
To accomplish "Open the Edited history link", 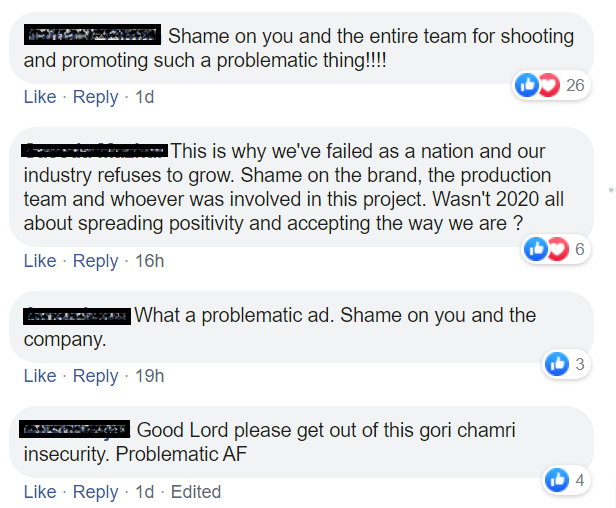I will click(x=196, y=491).
